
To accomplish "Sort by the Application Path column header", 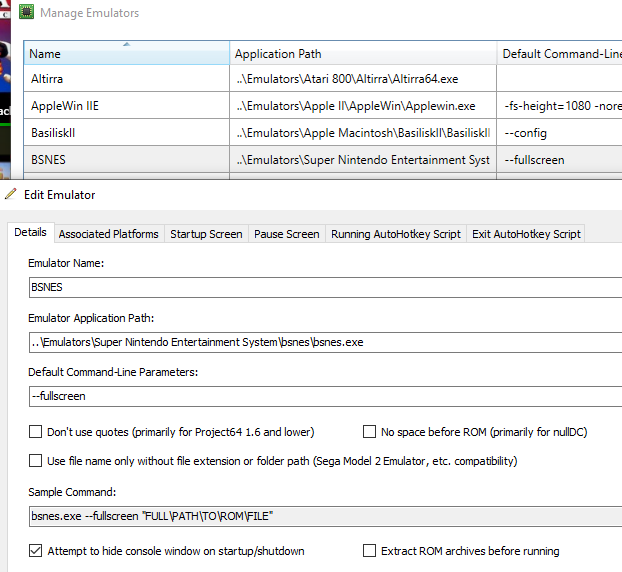I will coord(363,53).
